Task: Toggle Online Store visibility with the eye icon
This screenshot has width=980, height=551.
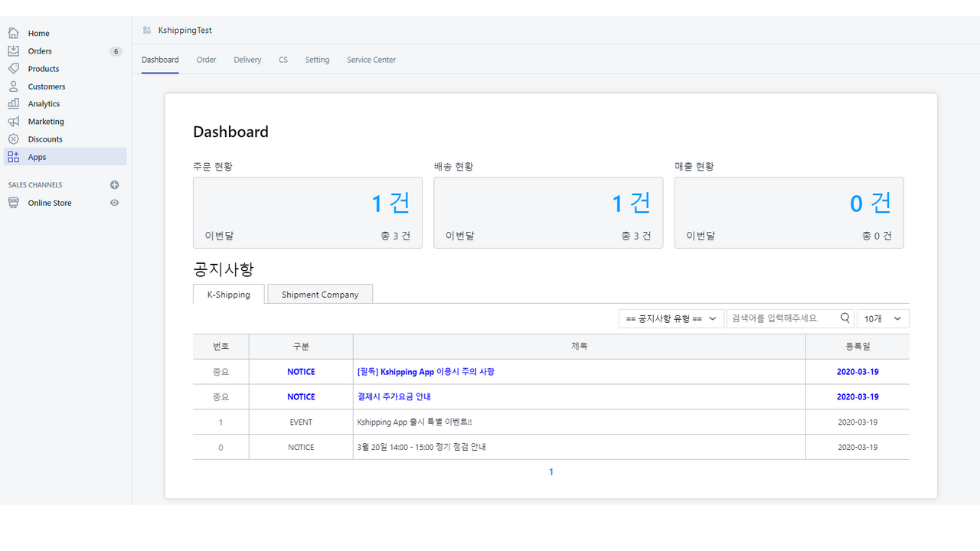Action: click(x=115, y=203)
